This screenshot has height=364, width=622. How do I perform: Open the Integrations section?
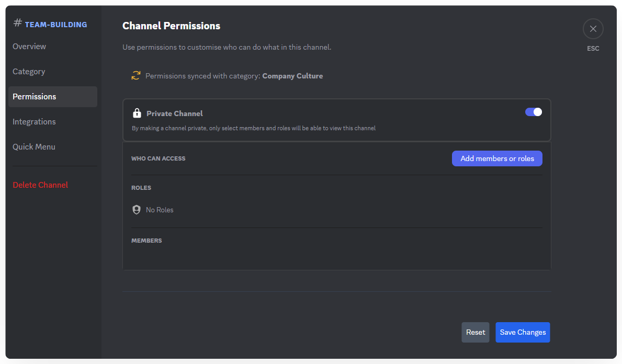pos(34,122)
